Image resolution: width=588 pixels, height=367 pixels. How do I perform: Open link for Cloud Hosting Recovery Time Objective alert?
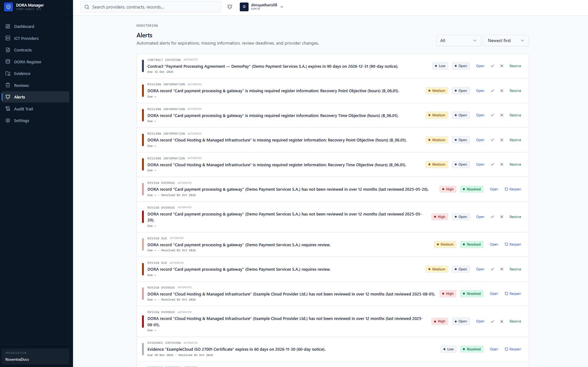coord(480,164)
